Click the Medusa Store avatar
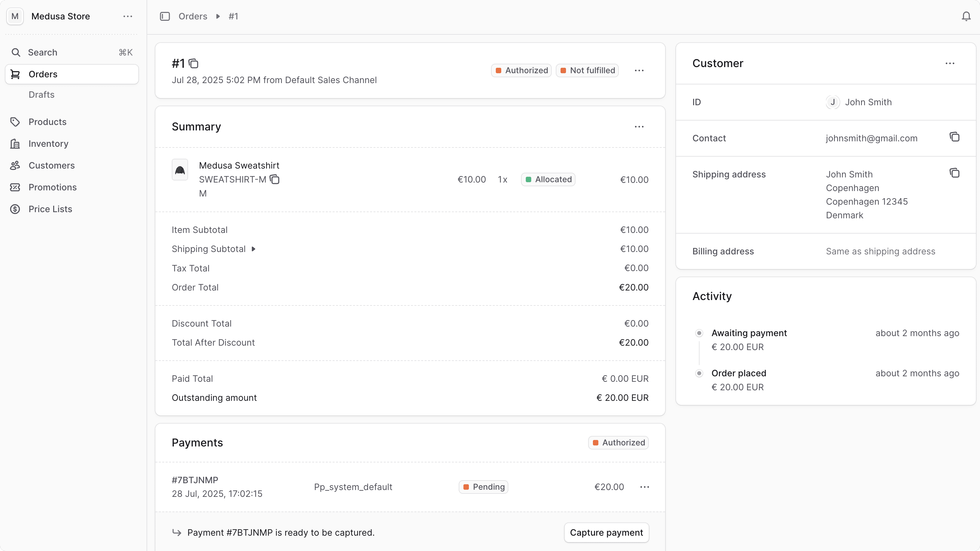 (14, 16)
